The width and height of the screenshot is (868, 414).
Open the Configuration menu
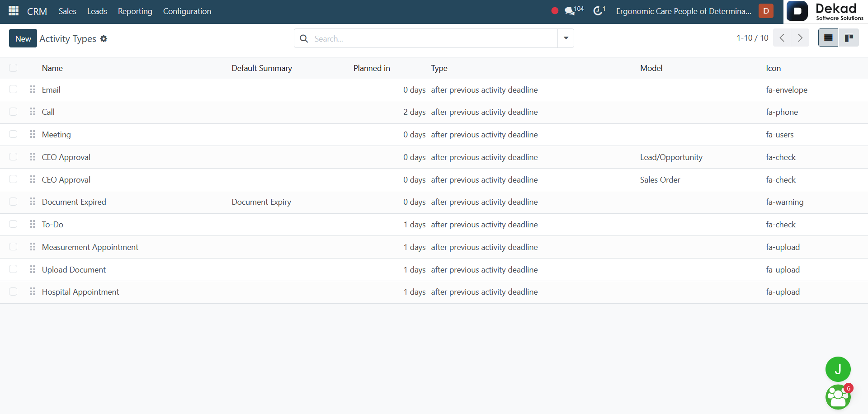(187, 11)
